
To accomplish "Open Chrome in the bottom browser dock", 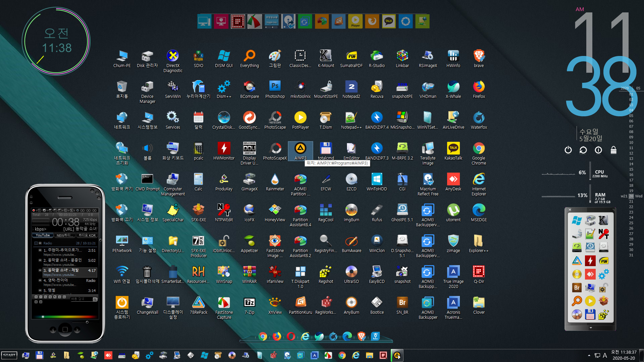I will [x=263, y=336].
